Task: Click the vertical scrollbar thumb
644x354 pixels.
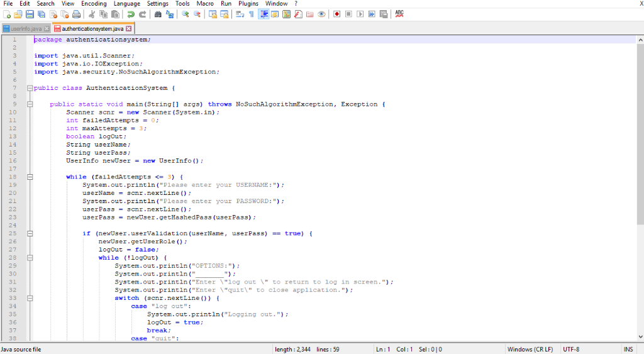Action: (640, 134)
